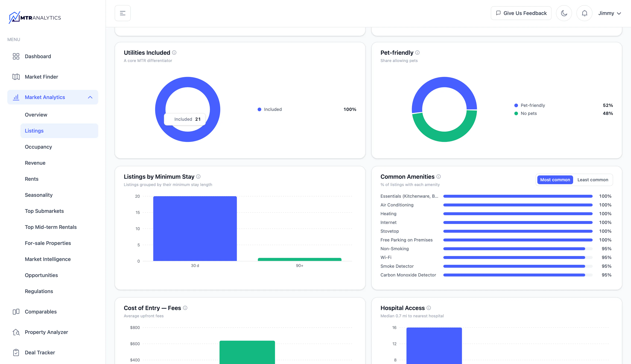The height and width of the screenshot is (364, 631).
Task: Click info icon beside Listings by Minimum Stay
Action: 198,177
